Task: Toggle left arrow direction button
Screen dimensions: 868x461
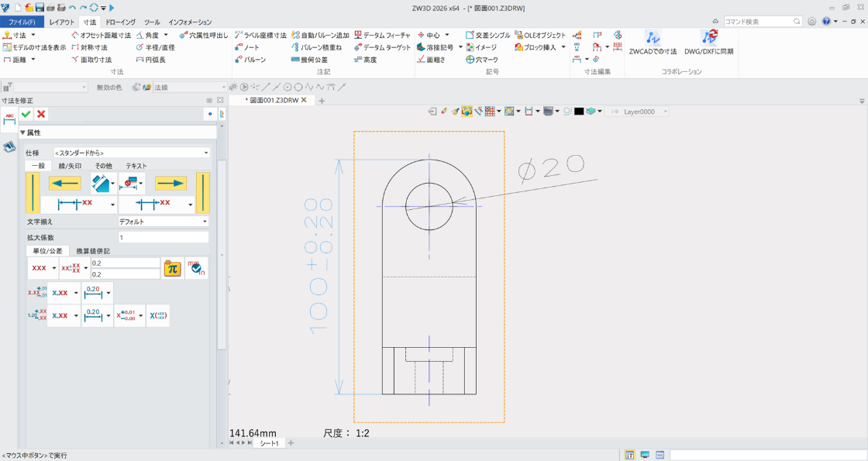Action: (64, 184)
